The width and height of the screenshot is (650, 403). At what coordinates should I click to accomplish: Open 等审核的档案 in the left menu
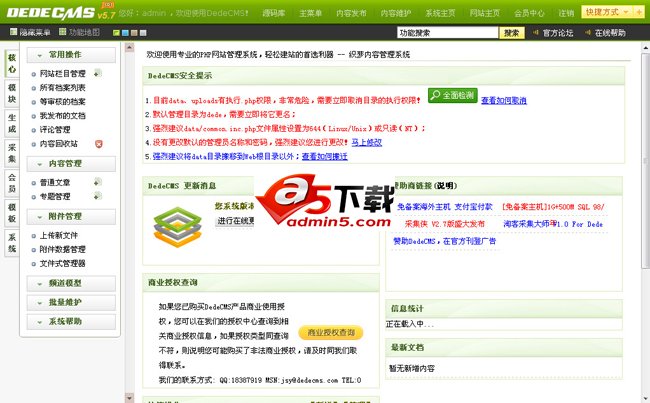tap(63, 102)
